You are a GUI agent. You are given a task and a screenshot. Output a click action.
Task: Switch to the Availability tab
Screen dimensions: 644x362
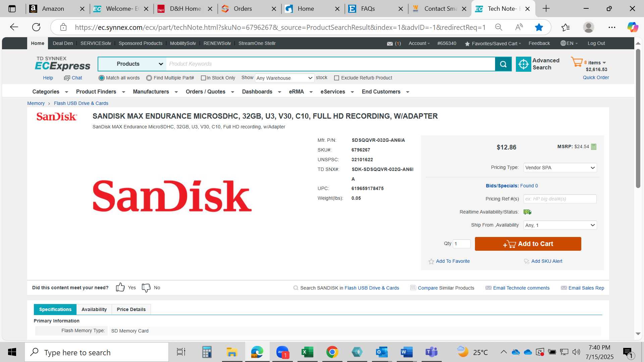pos(94,309)
